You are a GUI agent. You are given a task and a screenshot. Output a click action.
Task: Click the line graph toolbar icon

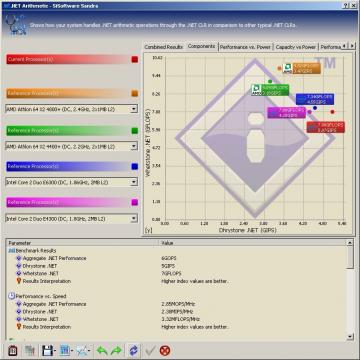(x=82, y=351)
